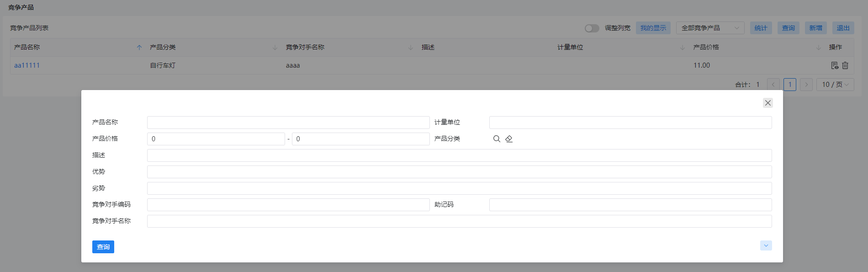
Task: Collapse query form with chevron button
Action: pos(766,245)
